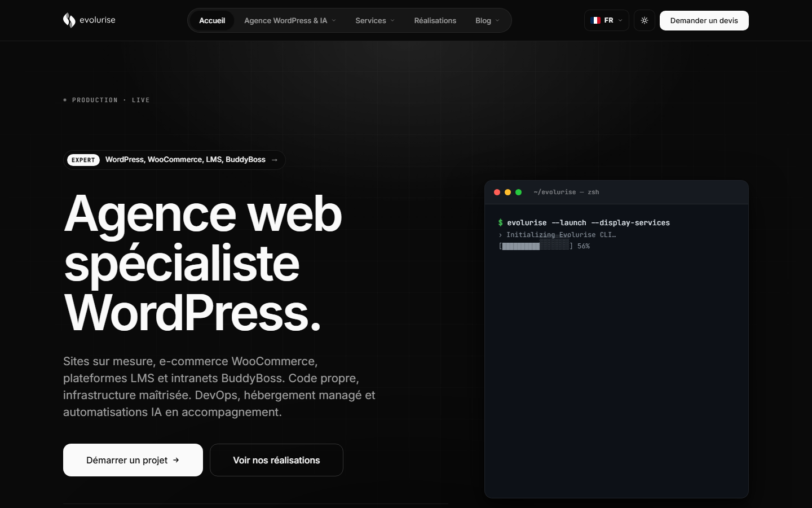Click the EXPERT badge label
812x508 pixels.
pyautogui.click(x=83, y=160)
